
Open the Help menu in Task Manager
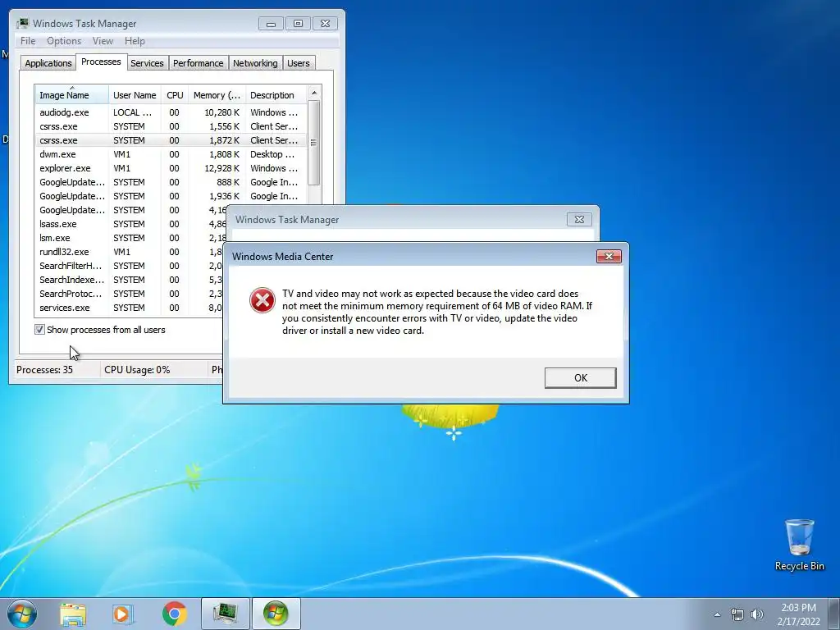coord(135,41)
